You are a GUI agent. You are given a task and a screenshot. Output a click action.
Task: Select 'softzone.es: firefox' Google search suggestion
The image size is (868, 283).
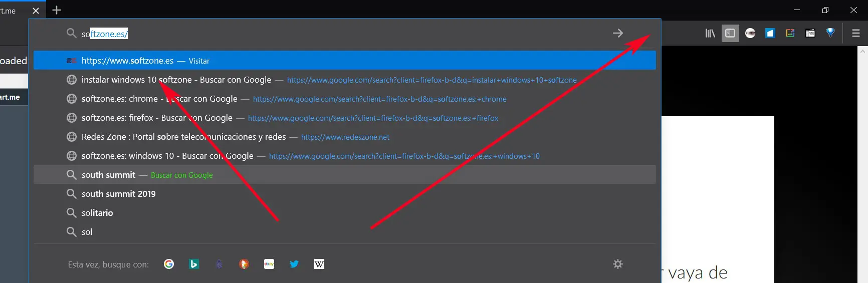click(345, 118)
